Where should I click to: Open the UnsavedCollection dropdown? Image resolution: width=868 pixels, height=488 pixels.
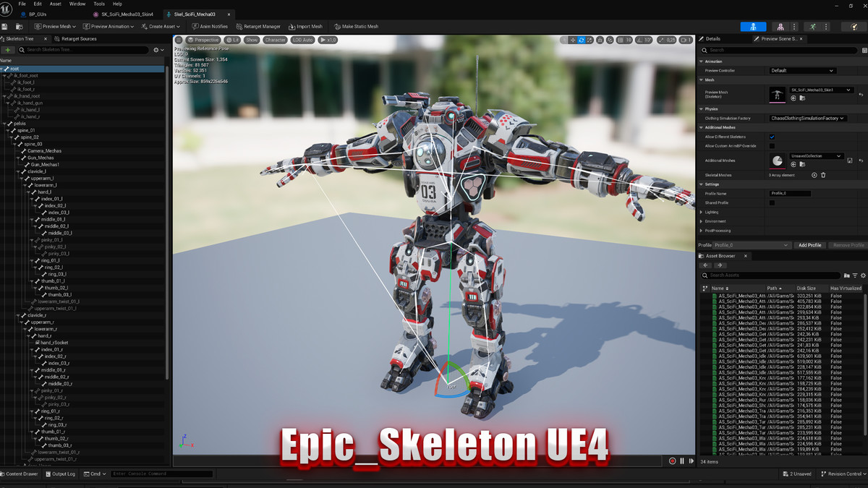click(817, 156)
